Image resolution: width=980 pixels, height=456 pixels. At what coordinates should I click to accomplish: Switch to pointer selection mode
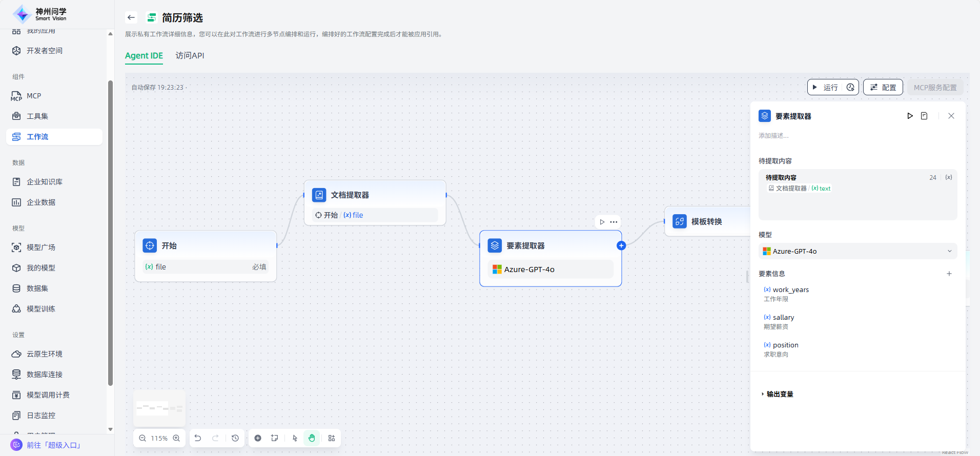295,438
